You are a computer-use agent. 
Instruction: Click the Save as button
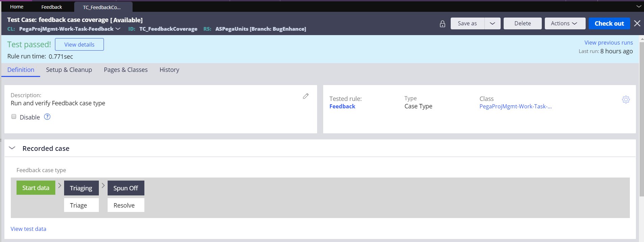click(468, 23)
